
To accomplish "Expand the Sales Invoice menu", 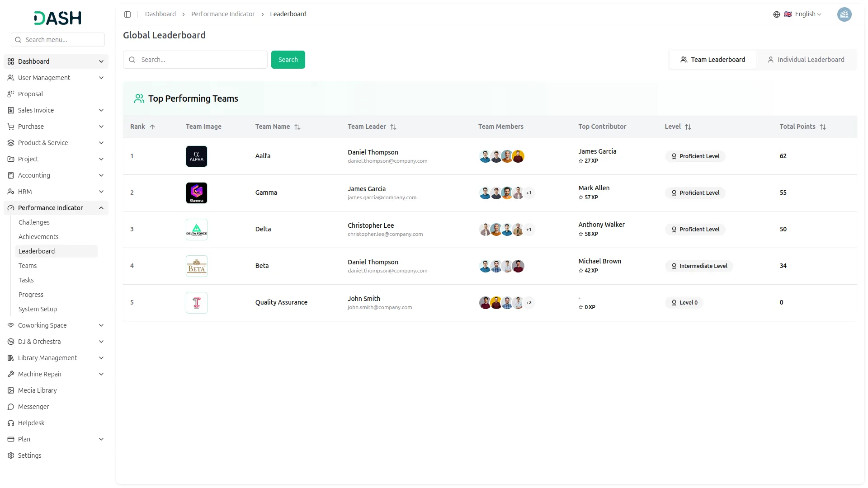I will [x=56, y=110].
